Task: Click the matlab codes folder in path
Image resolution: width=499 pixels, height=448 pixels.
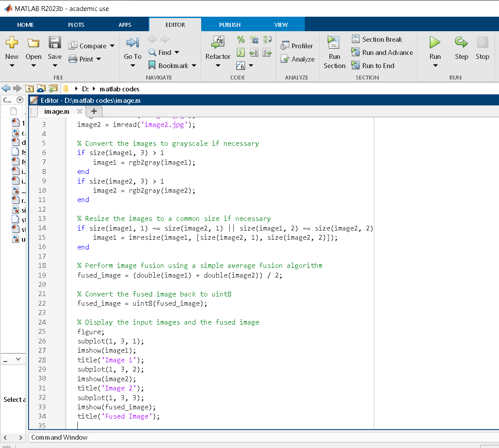Action: click(119, 89)
